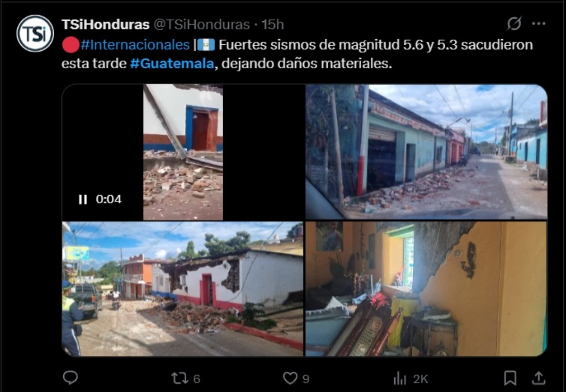This screenshot has height=392, width=566.
Task: Click the TSiHonduras display name
Action: pyautogui.click(x=106, y=24)
